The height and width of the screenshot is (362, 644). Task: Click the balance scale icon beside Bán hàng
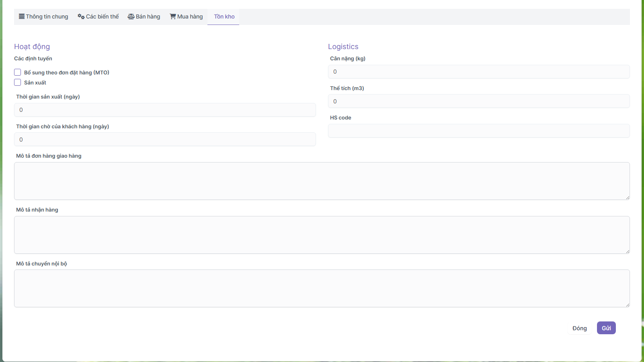tap(131, 16)
